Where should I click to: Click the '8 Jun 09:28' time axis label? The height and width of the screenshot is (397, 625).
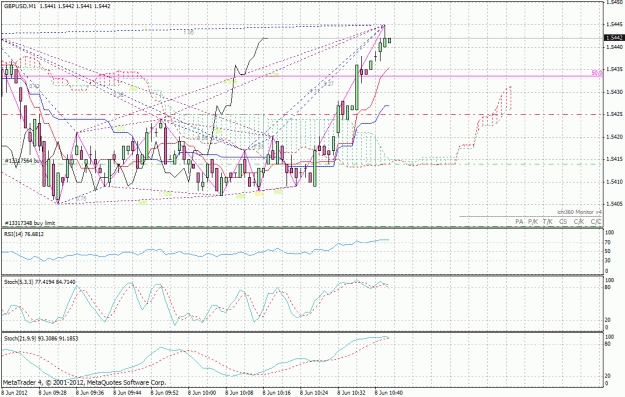(x=53, y=393)
